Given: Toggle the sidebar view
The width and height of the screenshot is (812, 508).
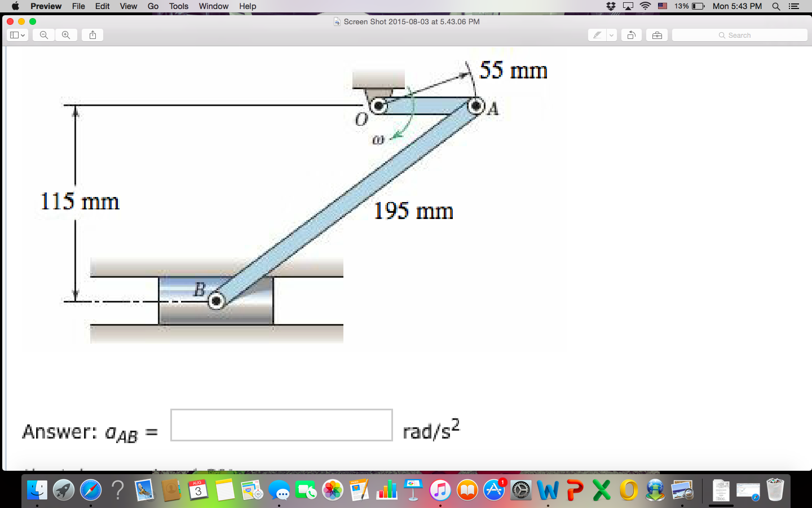Looking at the screenshot, I should point(14,34).
